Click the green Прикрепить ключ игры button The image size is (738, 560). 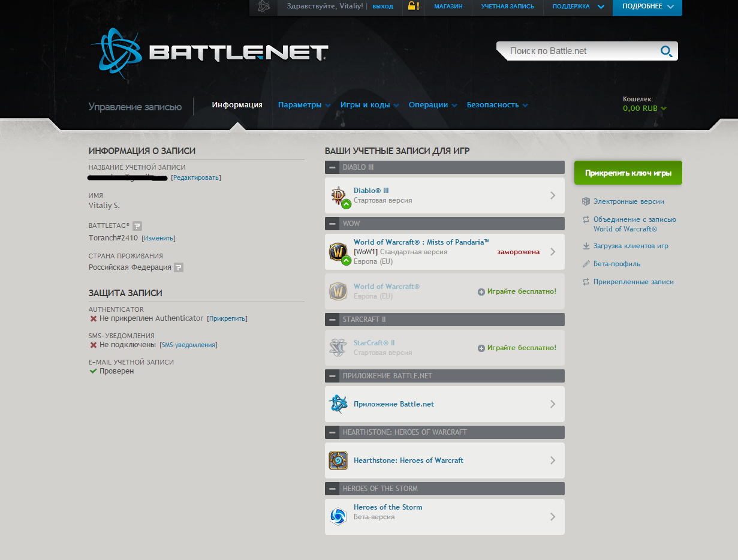click(x=628, y=173)
